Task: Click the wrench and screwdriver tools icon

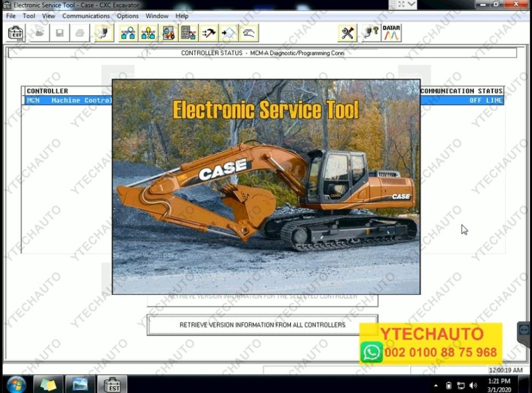Action: [x=348, y=33]
